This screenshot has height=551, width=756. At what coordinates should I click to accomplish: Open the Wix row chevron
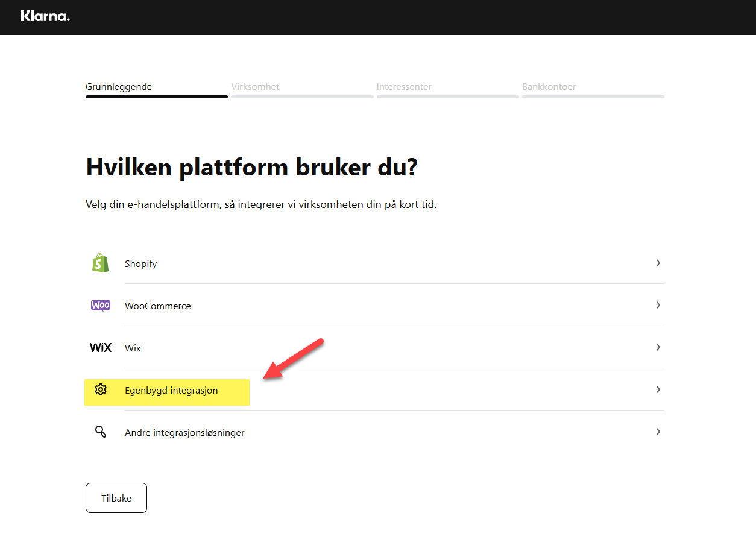point(658,347)
